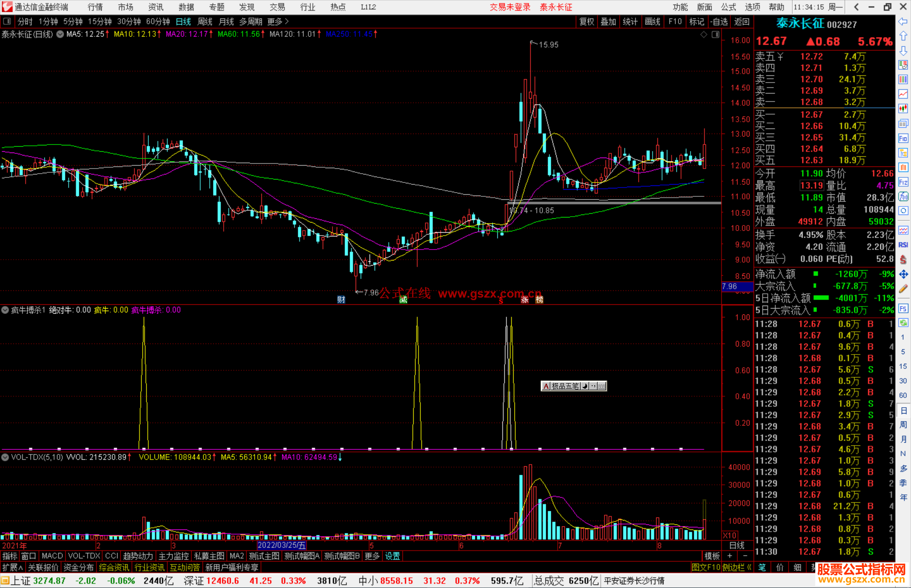Click the orange document news sidebar icon
The width and height of the screenshot is (911, 588).
tap(903, 167)
